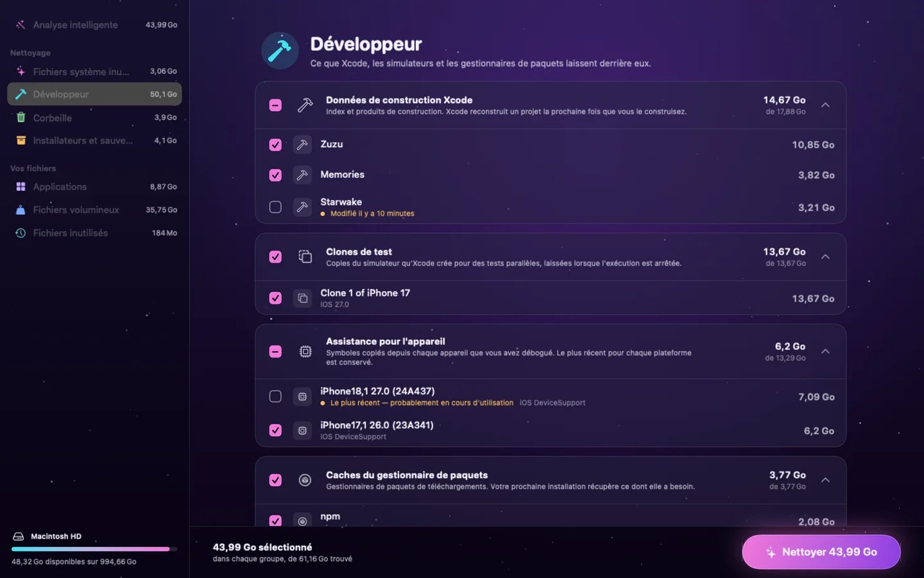Uncheck the iPhone17,1 26.0 checkbox
Screen dimensions: 924x578
275,430
